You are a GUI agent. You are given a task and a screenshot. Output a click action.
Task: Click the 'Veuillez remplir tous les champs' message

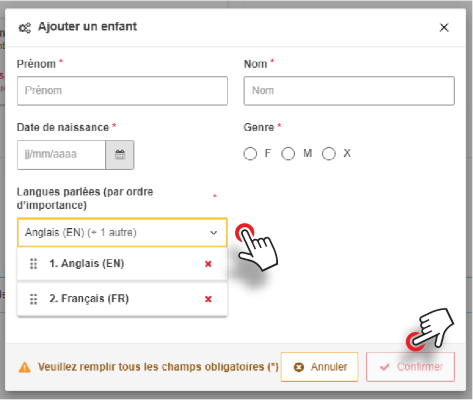click(x=158, y=367)
